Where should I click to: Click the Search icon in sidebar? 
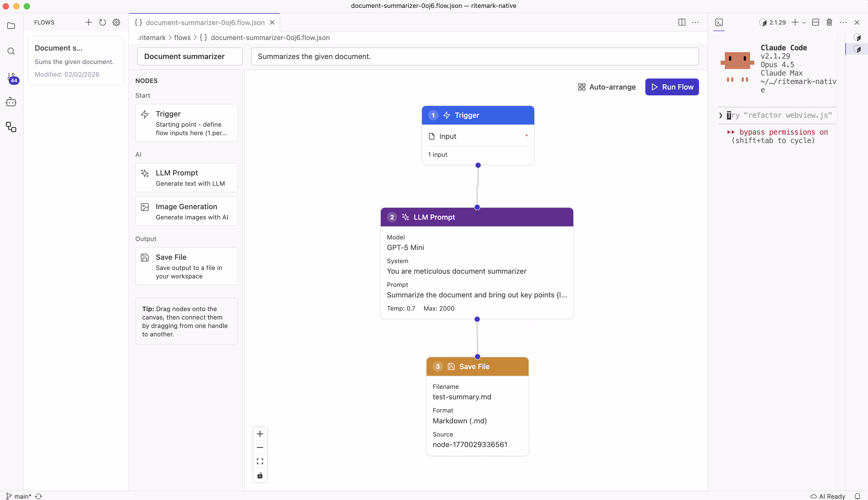(11, 52)
